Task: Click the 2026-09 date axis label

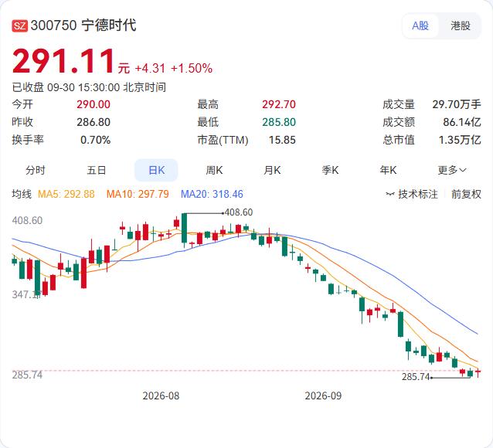Action: click(x=323, y=395)
